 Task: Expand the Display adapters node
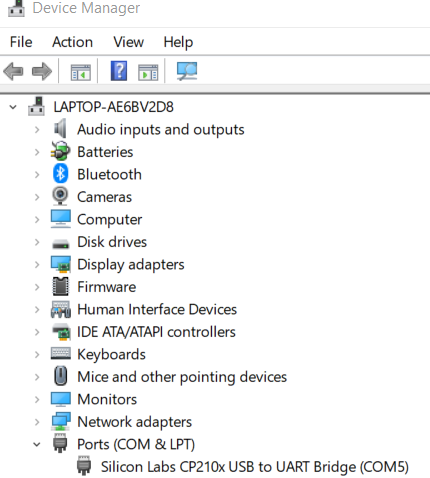pyautogui.click(x=37, y=264)
